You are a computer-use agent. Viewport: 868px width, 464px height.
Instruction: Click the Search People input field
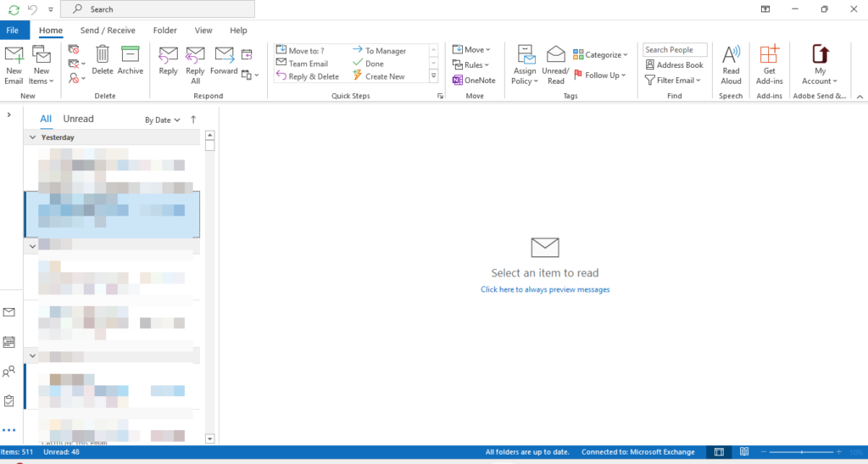674,50
